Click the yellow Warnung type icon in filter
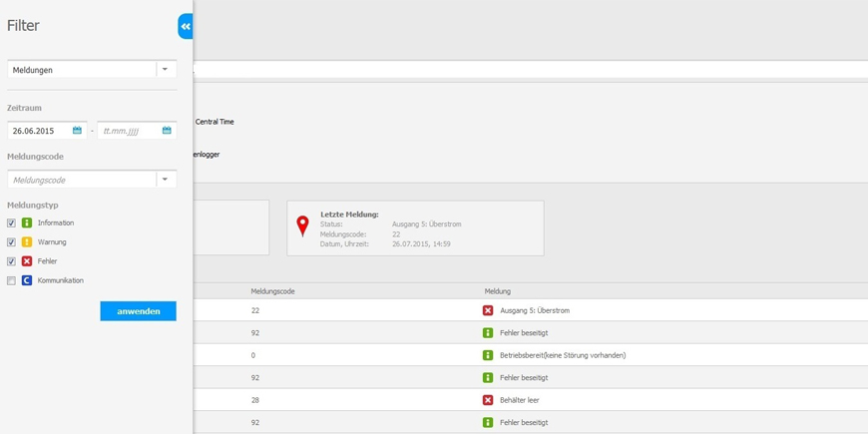Viewport: 868px width, 434px height. (27, 242)
